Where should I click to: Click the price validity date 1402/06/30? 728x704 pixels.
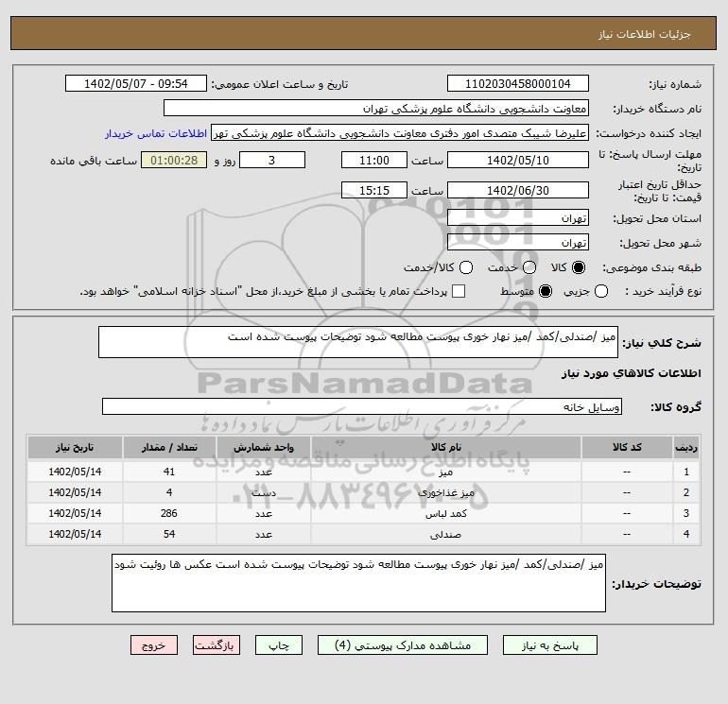coord(518,190)
